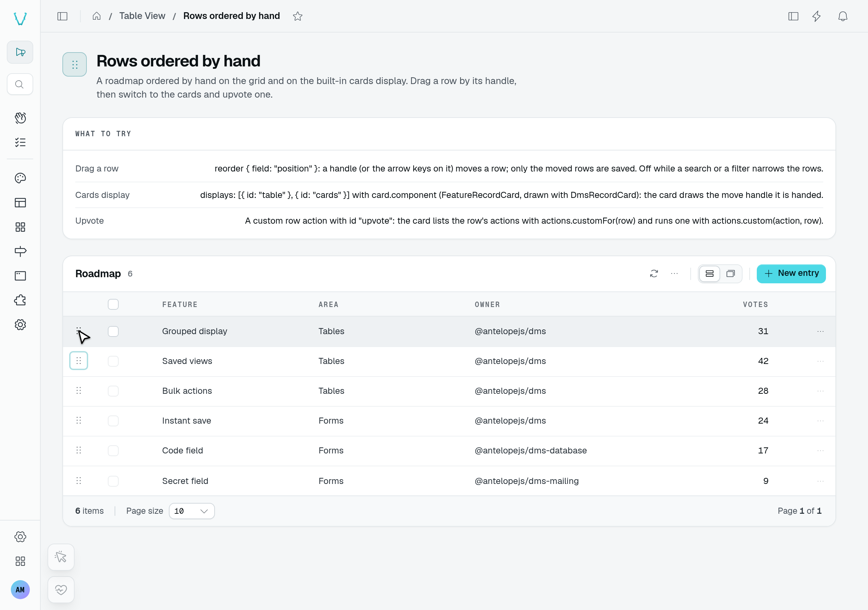868x610 pixels.
Task: Click the pointer inspector floating button
Action: coord(61,557)
